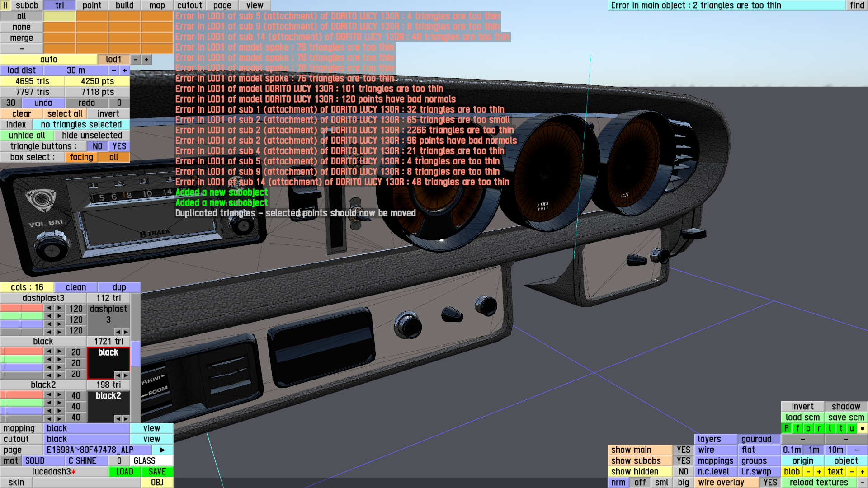Screen dimensions: 868x488
Task: Click the black dot view button
Action: click(862, 428)
